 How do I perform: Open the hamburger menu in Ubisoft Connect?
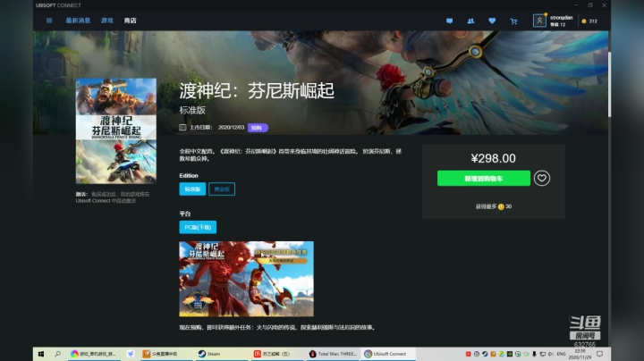[49, 21]
